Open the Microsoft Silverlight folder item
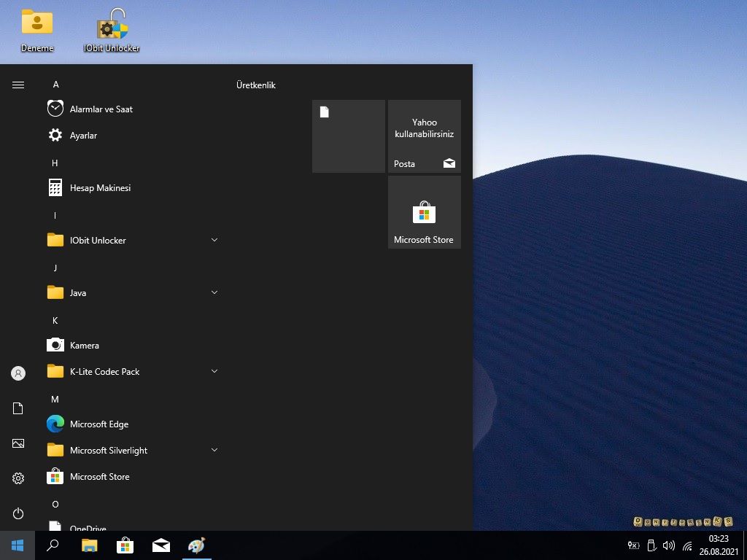Image resolution: width=747 pixels, height=560 pixels. pos(133,450)
